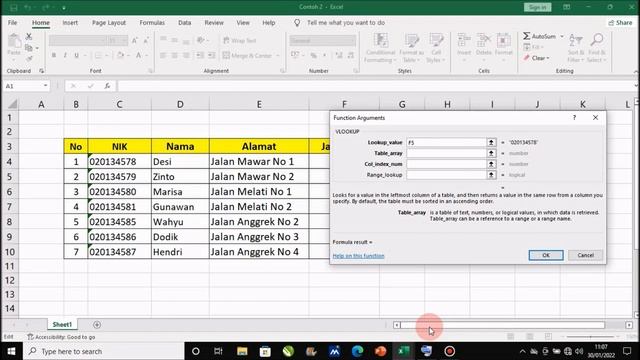Click the Col_index_num input field
The image size is (640, 360).
[447, 164]
